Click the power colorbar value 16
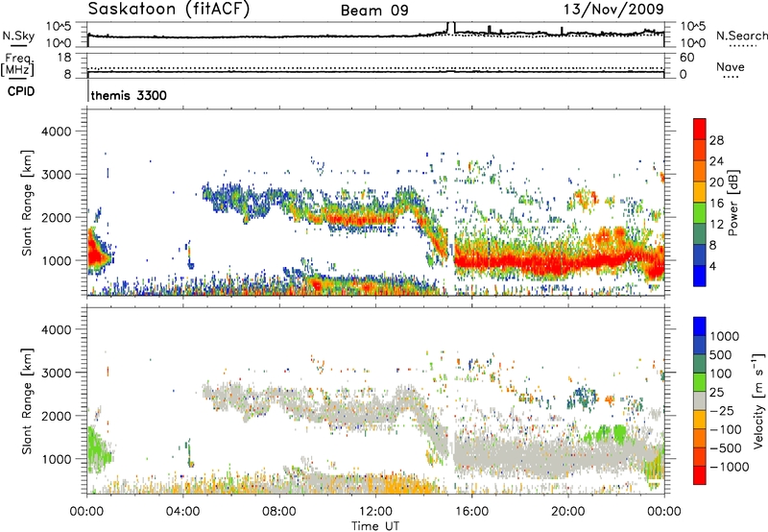768x532 pixels. (x=716, y=204)
